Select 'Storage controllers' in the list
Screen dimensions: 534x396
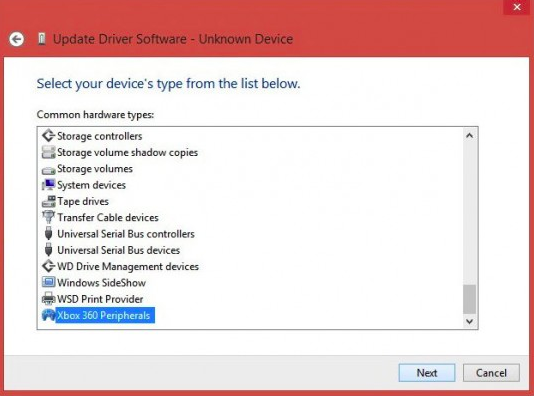[99, 136]
